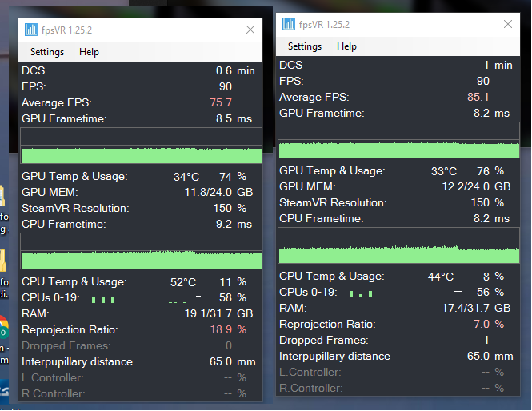The width and height of the screenshot is (532, 411).
Task: Open Help menu in right fpsVR window
Action: 346,46
